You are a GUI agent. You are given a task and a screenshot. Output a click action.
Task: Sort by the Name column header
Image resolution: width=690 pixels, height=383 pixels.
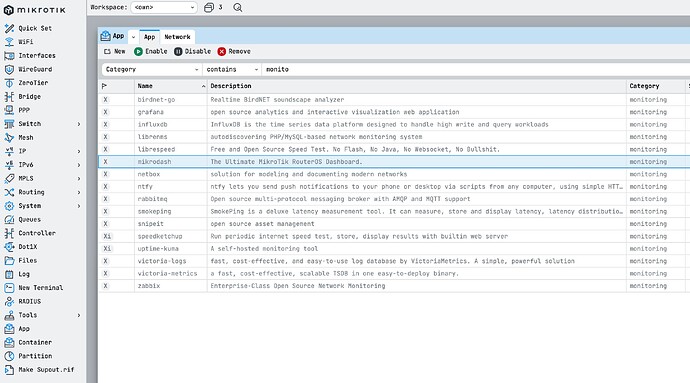171,86
